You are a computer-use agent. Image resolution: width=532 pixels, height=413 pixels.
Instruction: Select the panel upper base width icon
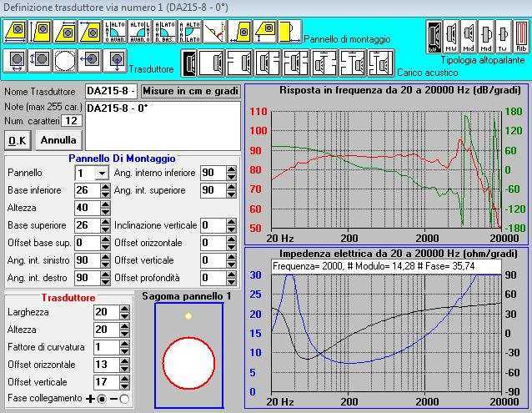[65, 32]
